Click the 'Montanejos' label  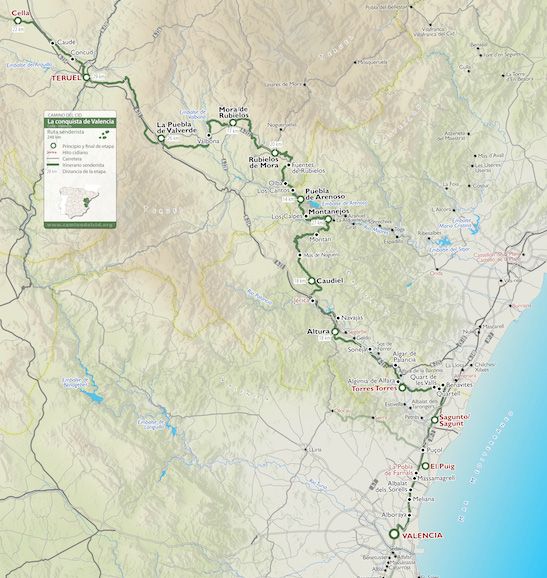(329, 212)
